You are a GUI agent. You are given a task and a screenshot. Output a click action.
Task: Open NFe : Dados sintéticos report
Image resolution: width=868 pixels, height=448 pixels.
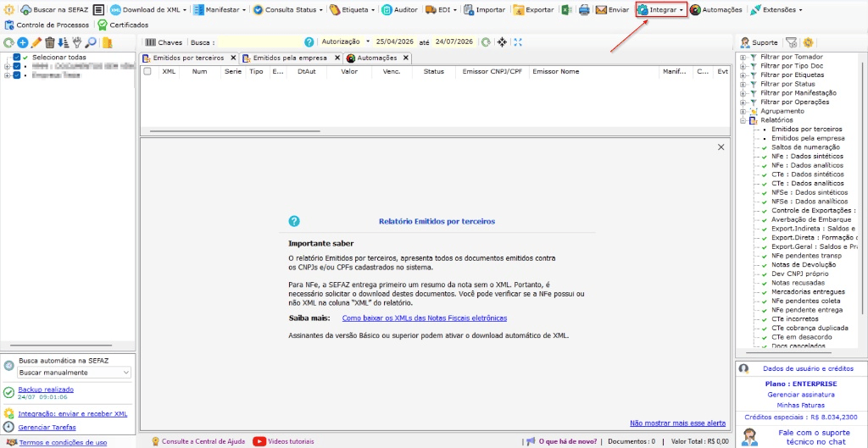point(807,157)
